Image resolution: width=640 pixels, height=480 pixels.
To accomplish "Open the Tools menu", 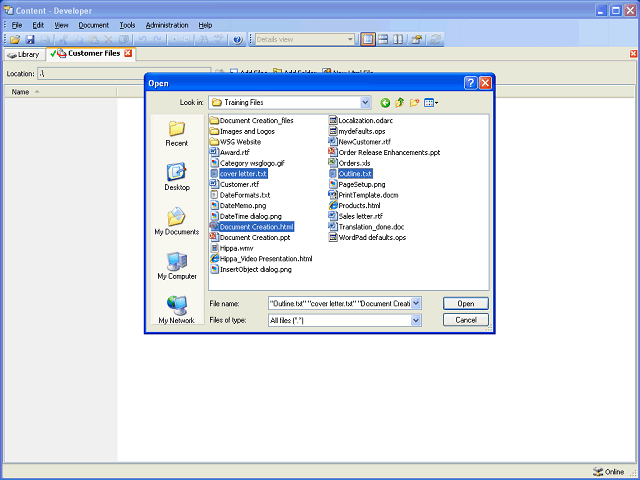I will pos(127,25).
